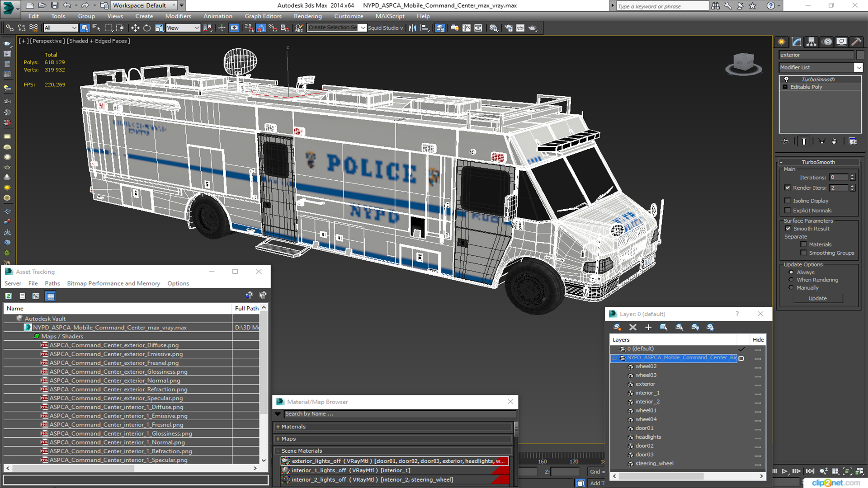
Task: Select the Always update radio option
Action: (791, 272)
